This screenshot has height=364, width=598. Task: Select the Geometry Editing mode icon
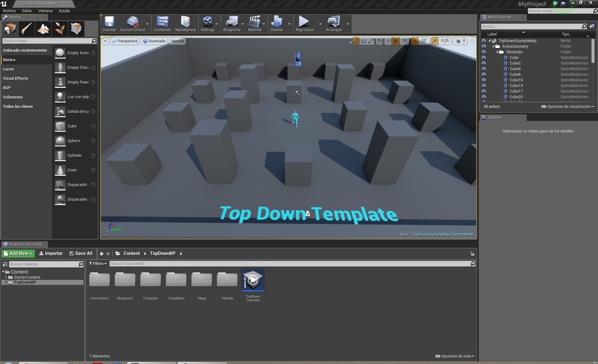click(76, 29)
